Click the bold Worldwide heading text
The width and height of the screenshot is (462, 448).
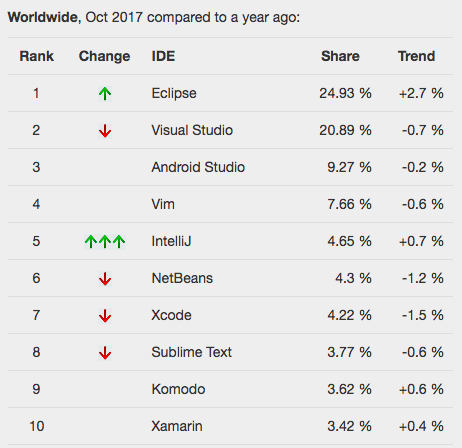[x=44, y=17]
